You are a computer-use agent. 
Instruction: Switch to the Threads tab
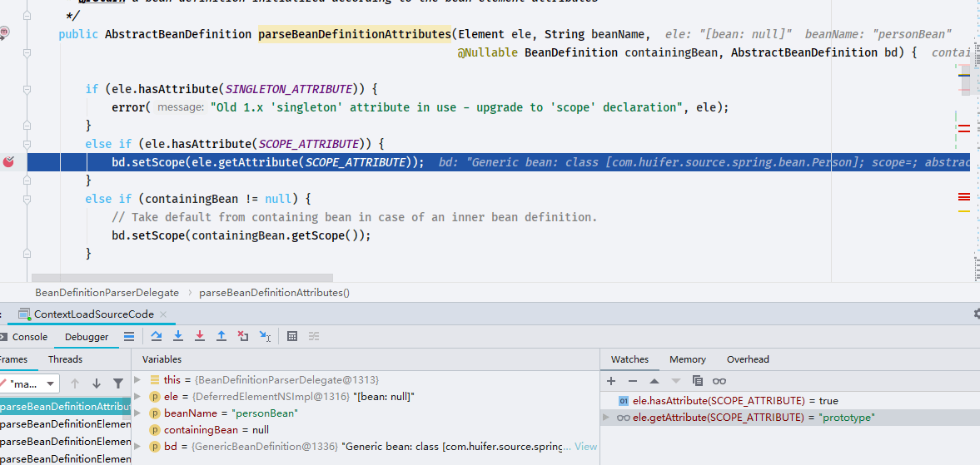coord(65,359)
